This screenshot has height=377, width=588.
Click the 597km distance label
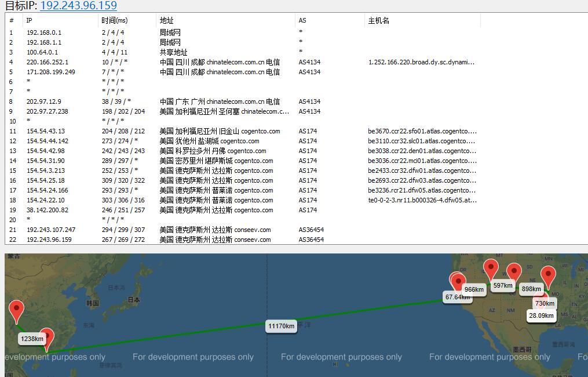503,285
